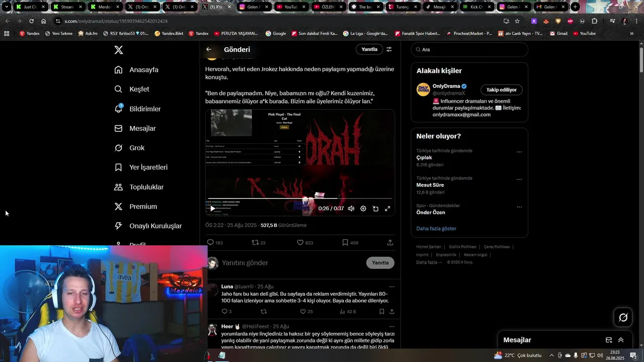
Task: Open Onaylı Kuruluşlar page
Action: pos(148,226)
